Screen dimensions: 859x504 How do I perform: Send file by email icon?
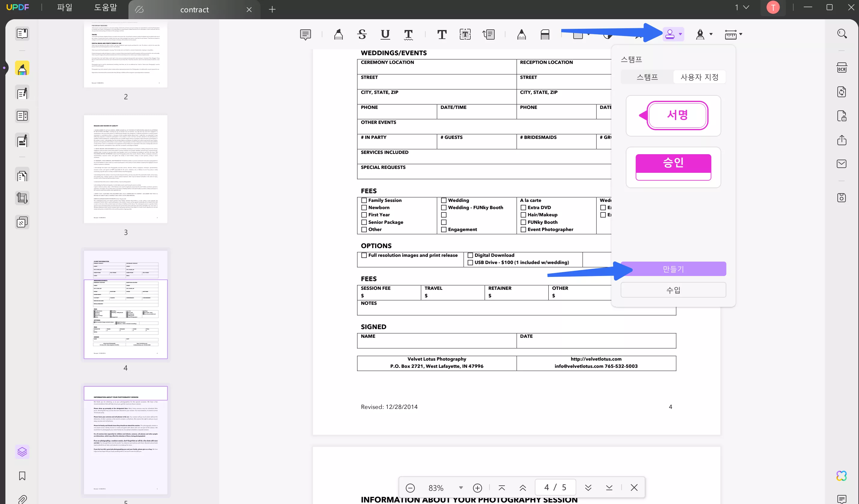[x=842, y=164]
